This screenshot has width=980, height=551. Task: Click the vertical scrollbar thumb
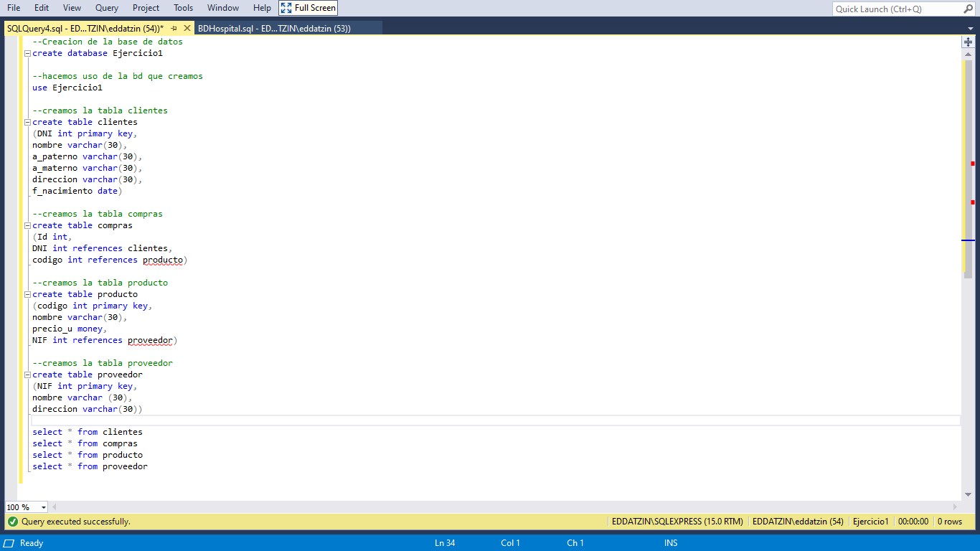(x=968, y=169)
